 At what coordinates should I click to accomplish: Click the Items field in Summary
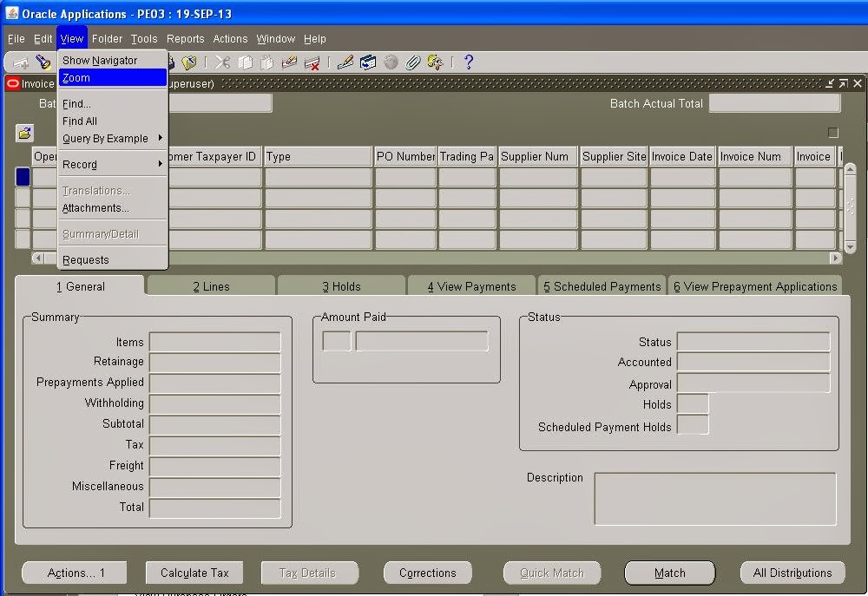215,342
